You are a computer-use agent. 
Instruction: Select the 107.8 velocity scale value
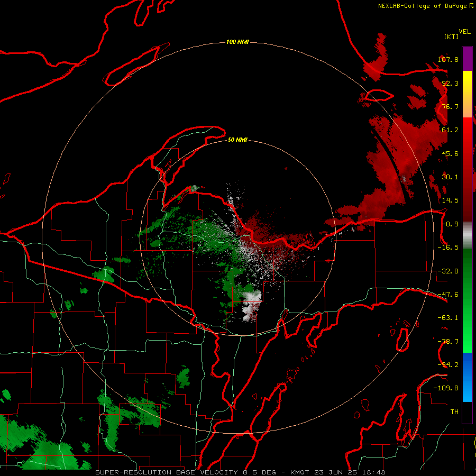(448, 59)
